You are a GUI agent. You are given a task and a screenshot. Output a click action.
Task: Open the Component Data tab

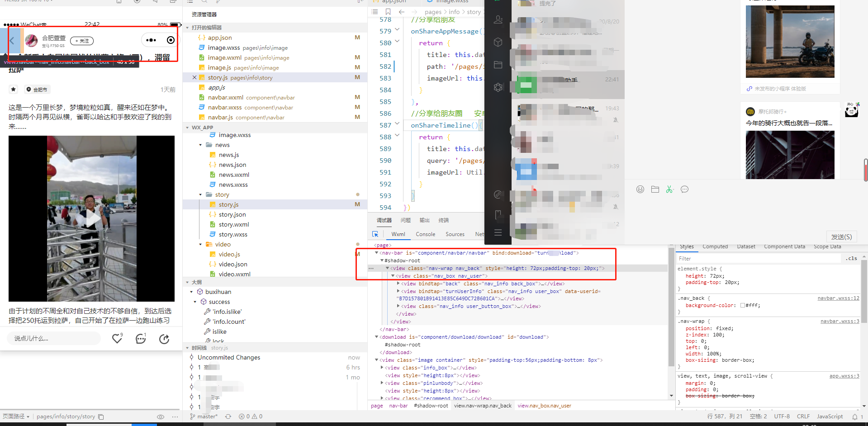[x=785, y=246]
